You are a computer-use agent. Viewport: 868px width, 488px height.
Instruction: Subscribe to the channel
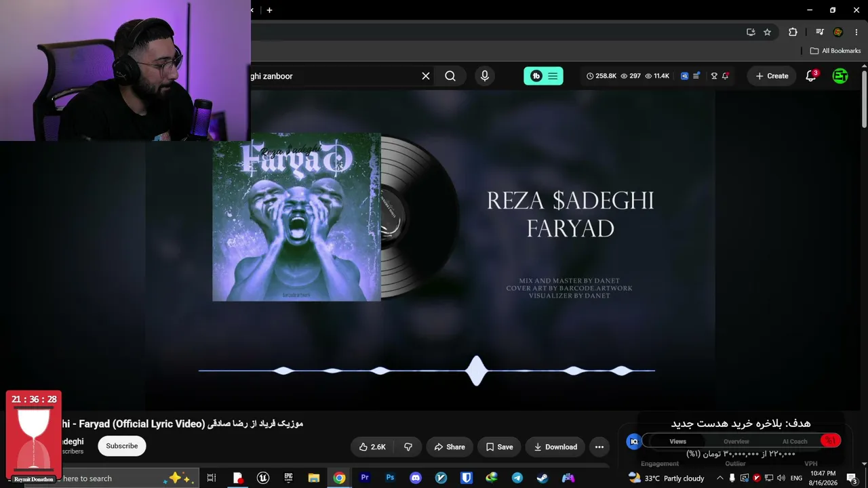pyautogui.click(x=122, y=446)
